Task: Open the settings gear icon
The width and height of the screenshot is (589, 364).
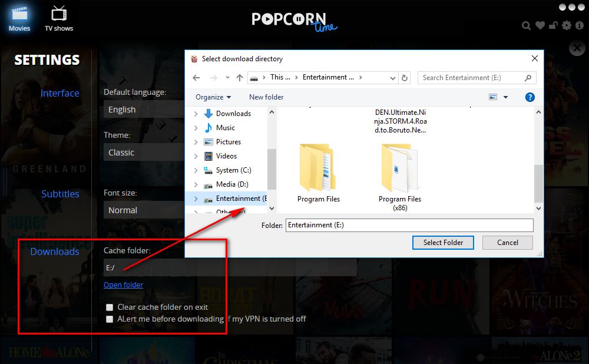Action: click(x=567, y=25)
